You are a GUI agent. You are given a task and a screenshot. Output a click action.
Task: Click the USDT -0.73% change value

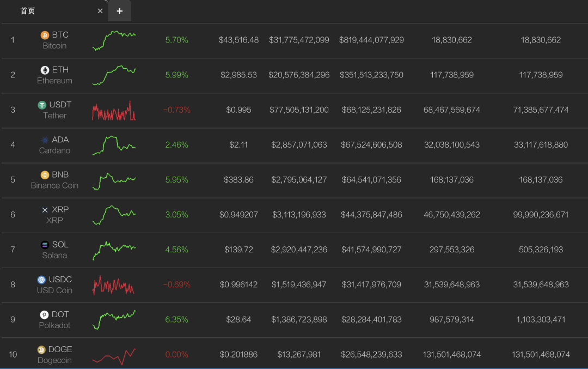[176, 110]
